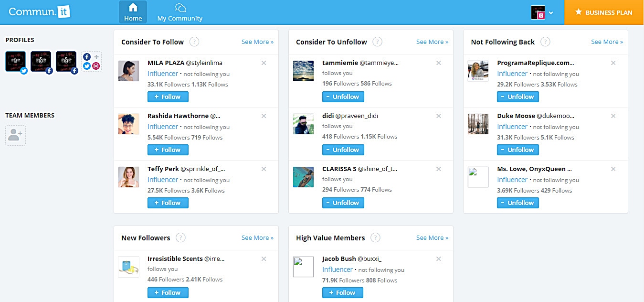Click the Commun.it logo
This screenshot has height=302, width=644.
pyautogui.click(x=39, y=11)
